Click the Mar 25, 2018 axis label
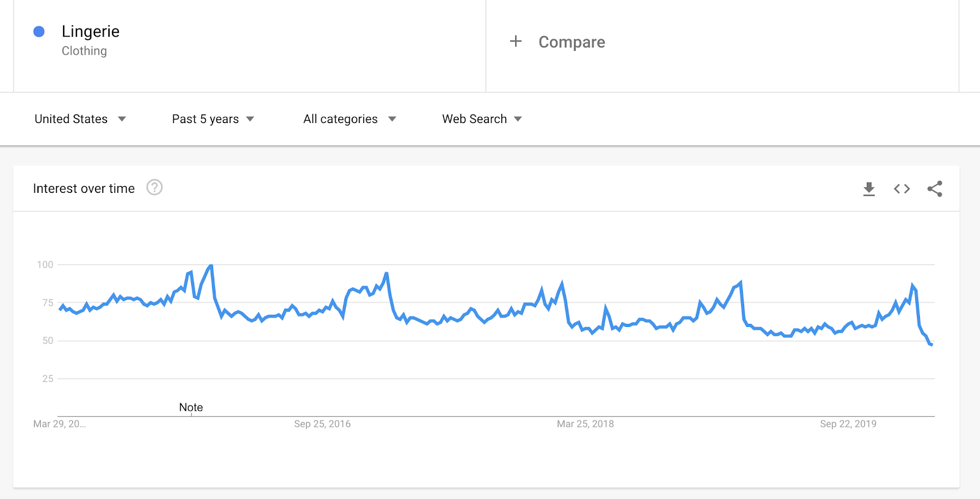The width and height of the screenshot is (980, 499). point(585,424)
